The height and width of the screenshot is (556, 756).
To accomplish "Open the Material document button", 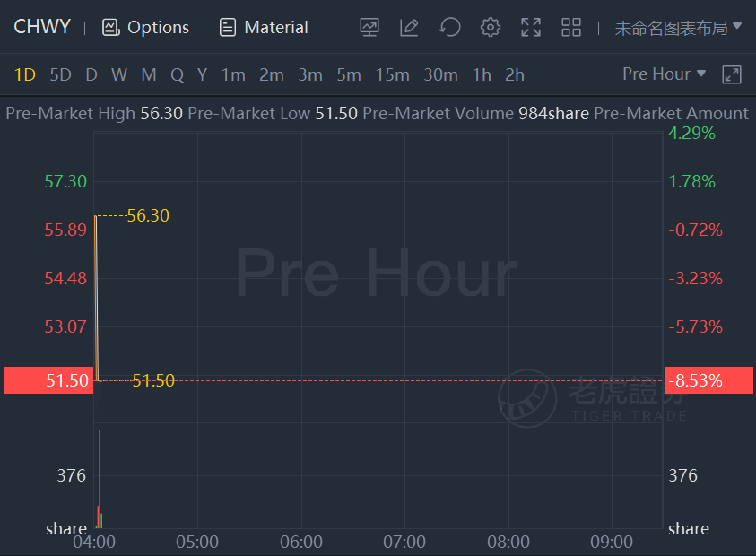I will (x=264, y=27).
